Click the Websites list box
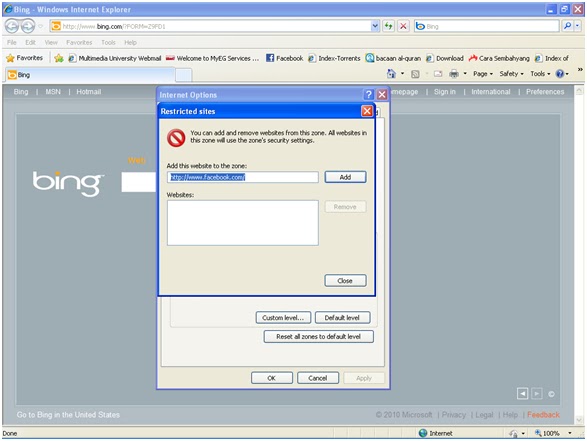The height and width of the screenshot is (441, 587). pyautogui.click(x=243, y=223)
